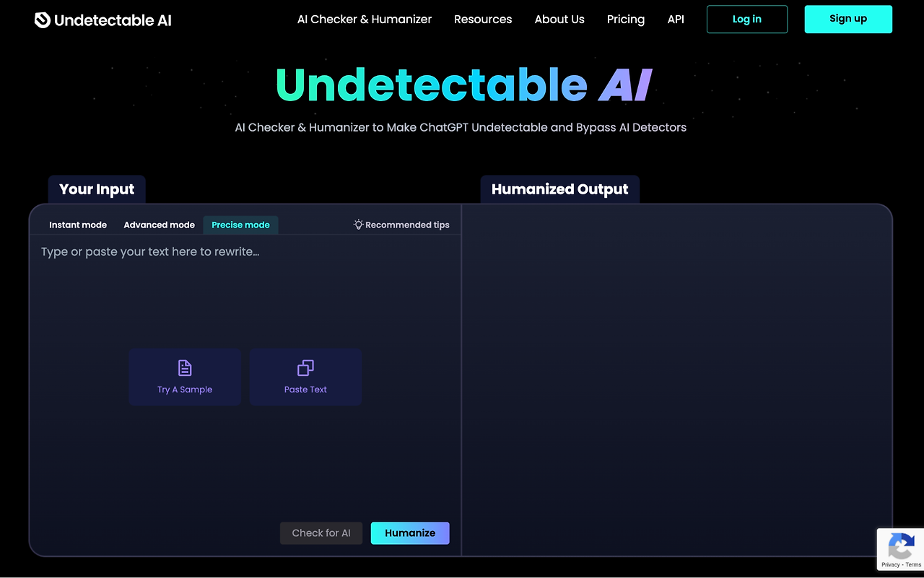The width and height of the screenshot is (924, 578).
Task: Open the About Us menu
Action: (x=559, y=20)
